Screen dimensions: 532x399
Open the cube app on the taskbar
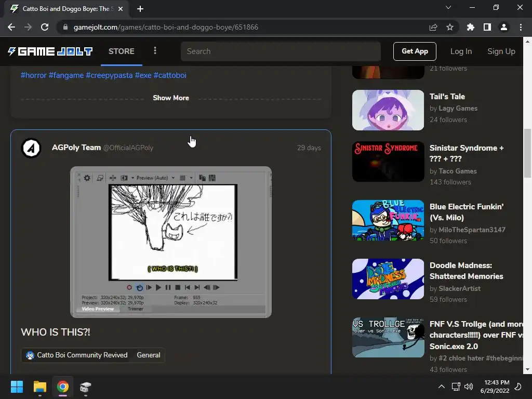[86, 387]
